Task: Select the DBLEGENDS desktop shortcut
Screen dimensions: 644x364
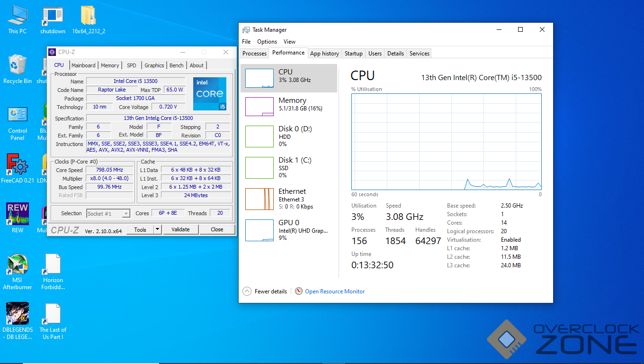Action: (x=18, y=321)
